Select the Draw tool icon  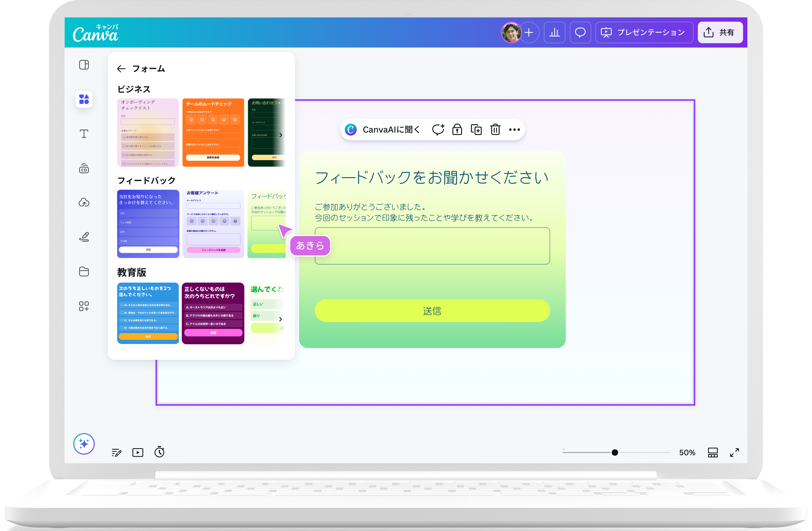[84, 237]
